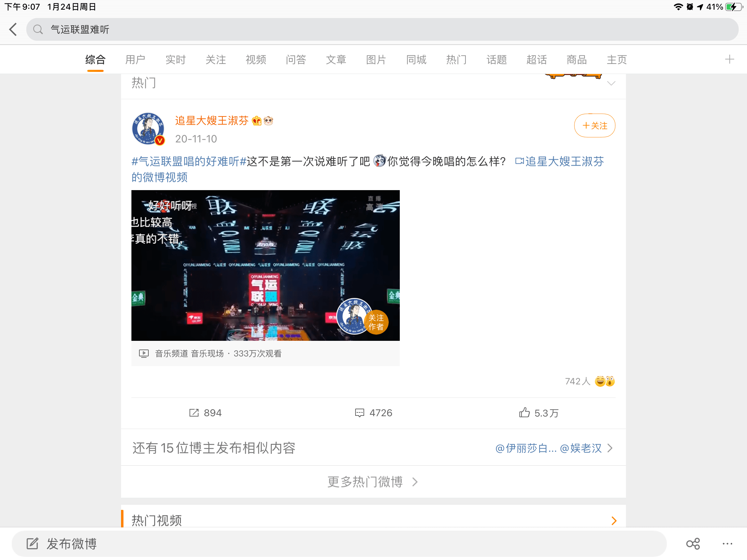Go back using the back arrow
747x560 pixels.
pos(13,29)
